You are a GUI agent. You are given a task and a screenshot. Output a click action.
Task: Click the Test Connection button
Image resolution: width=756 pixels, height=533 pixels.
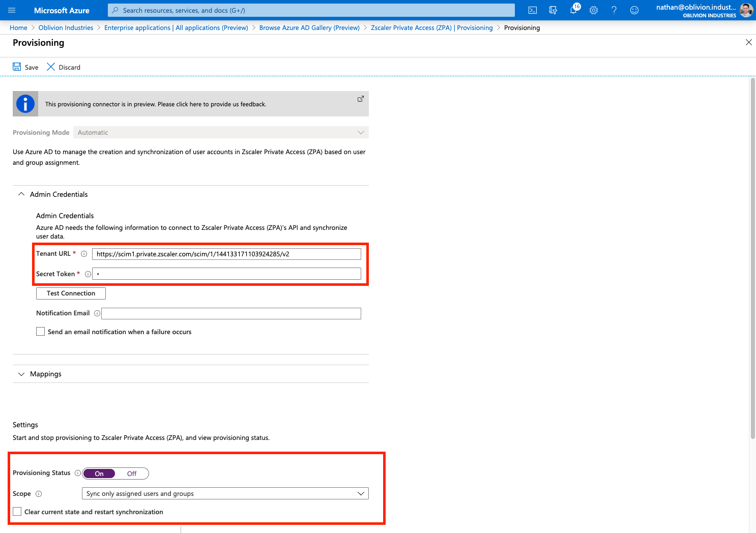click(x=71, y=293)
